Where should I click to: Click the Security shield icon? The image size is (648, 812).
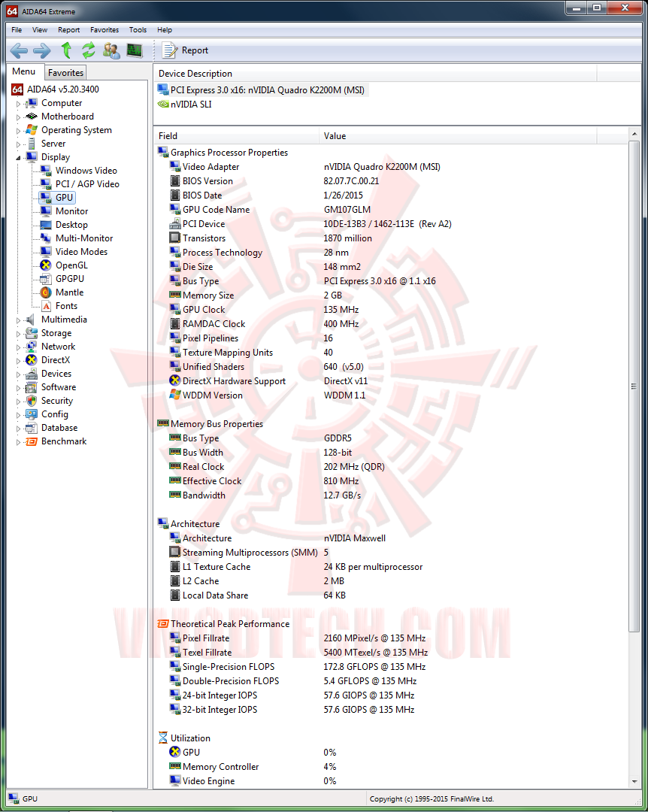coord(31,401)
